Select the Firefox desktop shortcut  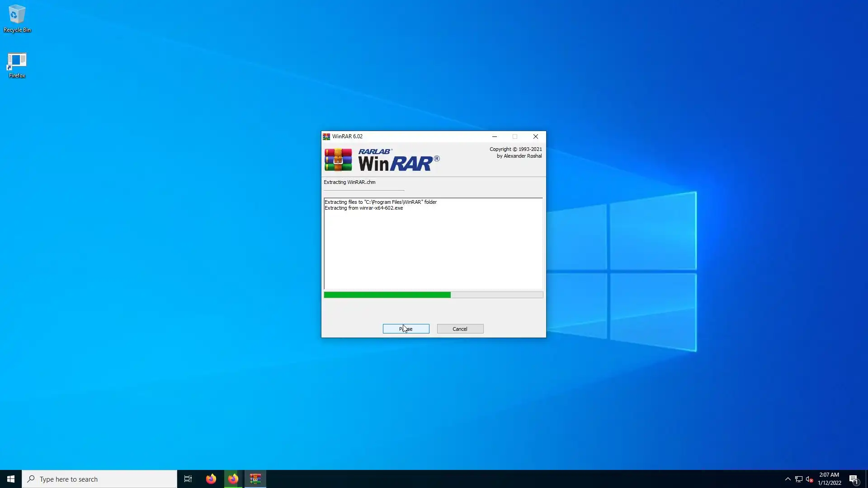(17, 64)
